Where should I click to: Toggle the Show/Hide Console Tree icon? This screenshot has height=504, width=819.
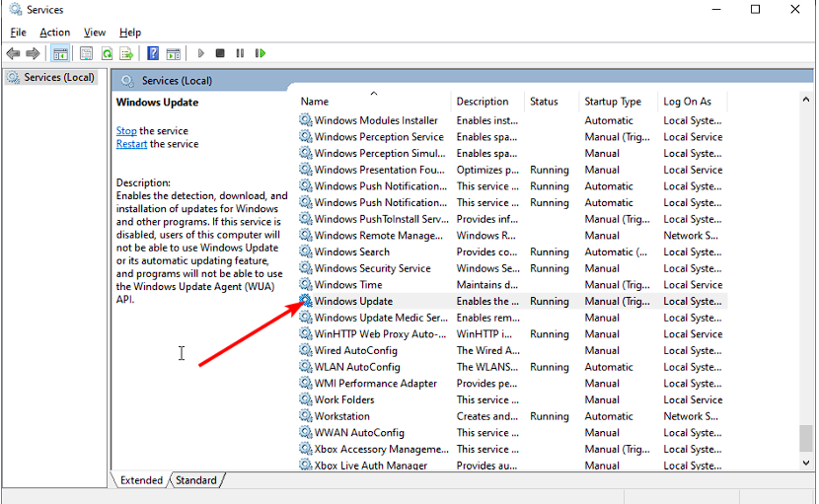coord(60,53)
